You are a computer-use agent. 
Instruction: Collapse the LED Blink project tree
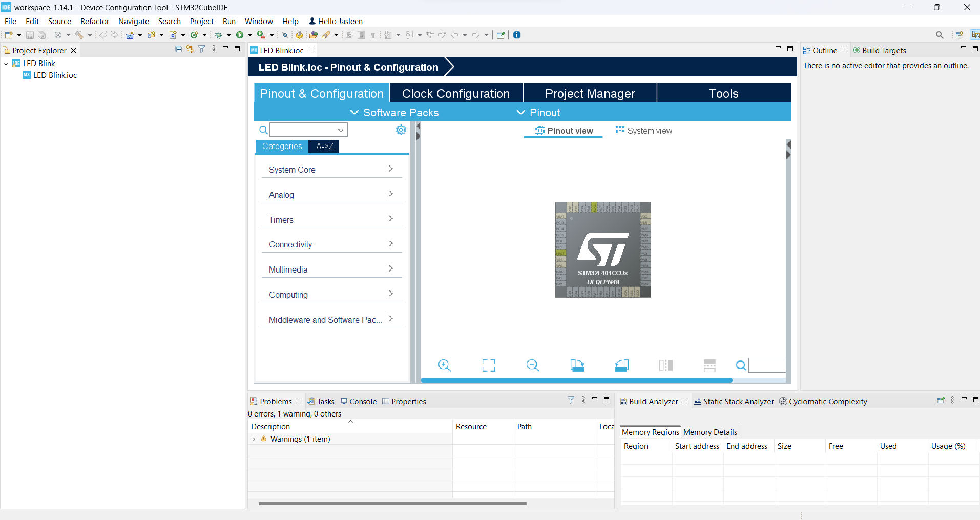(x=6, y=63)
